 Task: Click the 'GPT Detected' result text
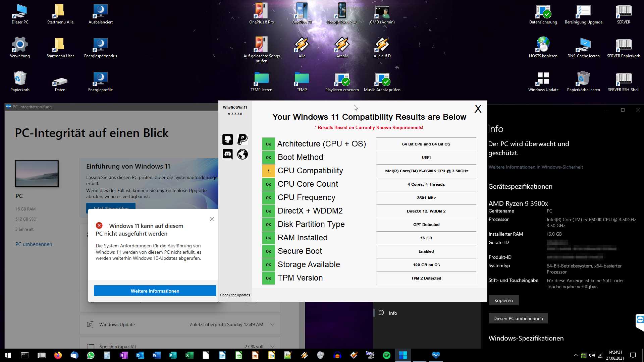[426, 225]
